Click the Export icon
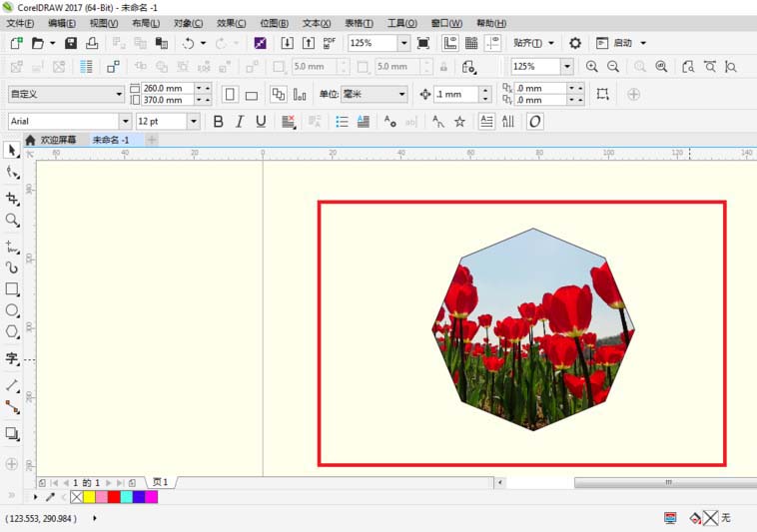The height and width of the screenshot is (532, 757). (x=309, y=43)
